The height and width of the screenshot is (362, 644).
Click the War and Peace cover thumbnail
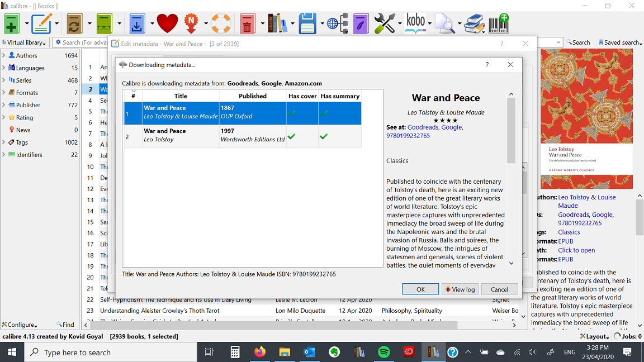[586, 119]
